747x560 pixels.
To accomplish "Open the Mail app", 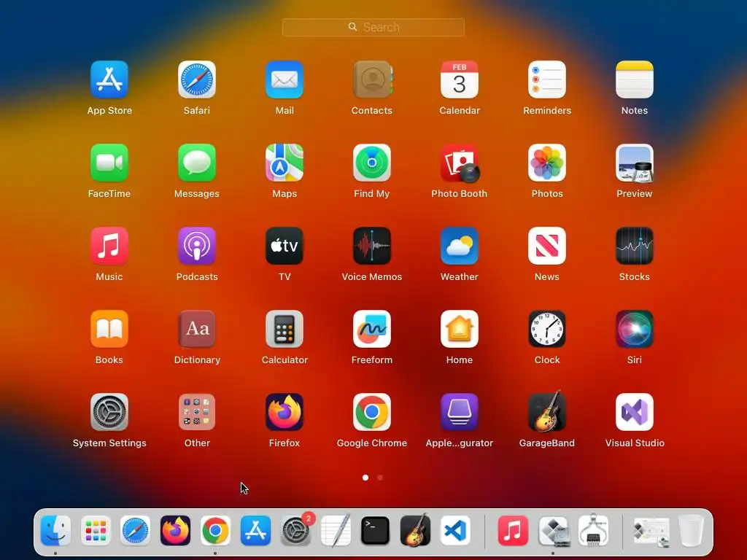I will (285, 79).
